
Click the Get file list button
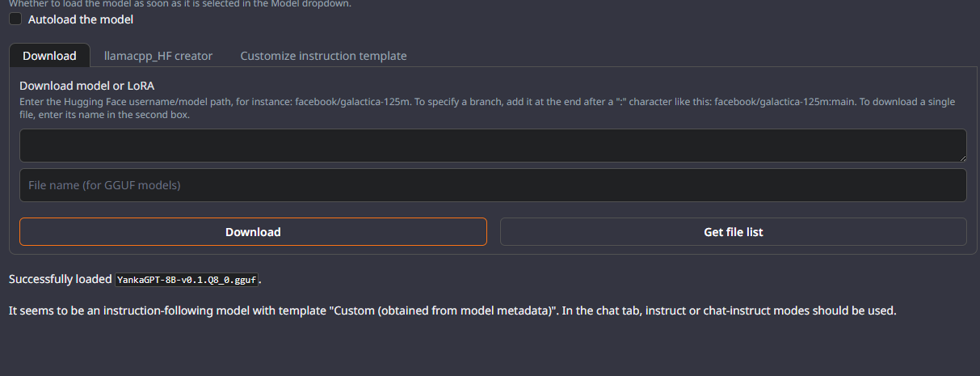[734, 231]
